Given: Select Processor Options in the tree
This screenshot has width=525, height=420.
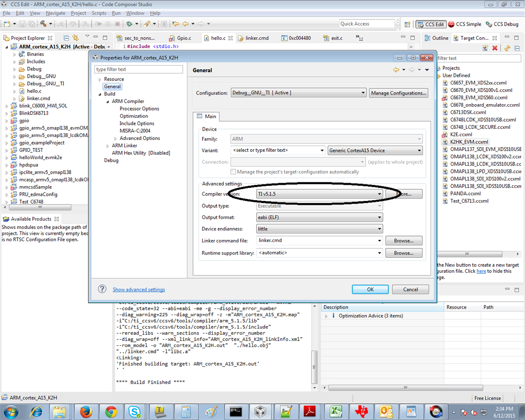Looking at the screenshot, I should (139, 109).
